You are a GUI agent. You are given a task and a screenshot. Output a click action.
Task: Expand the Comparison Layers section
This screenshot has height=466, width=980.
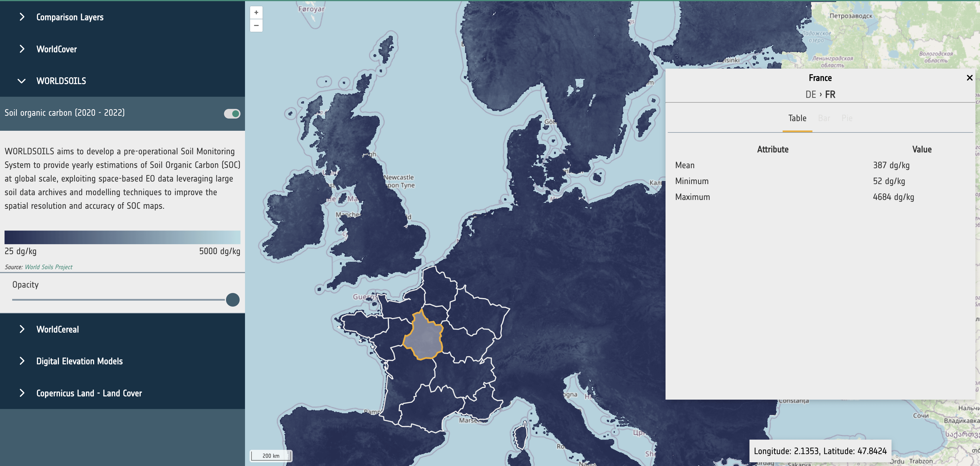coord(70,17)
